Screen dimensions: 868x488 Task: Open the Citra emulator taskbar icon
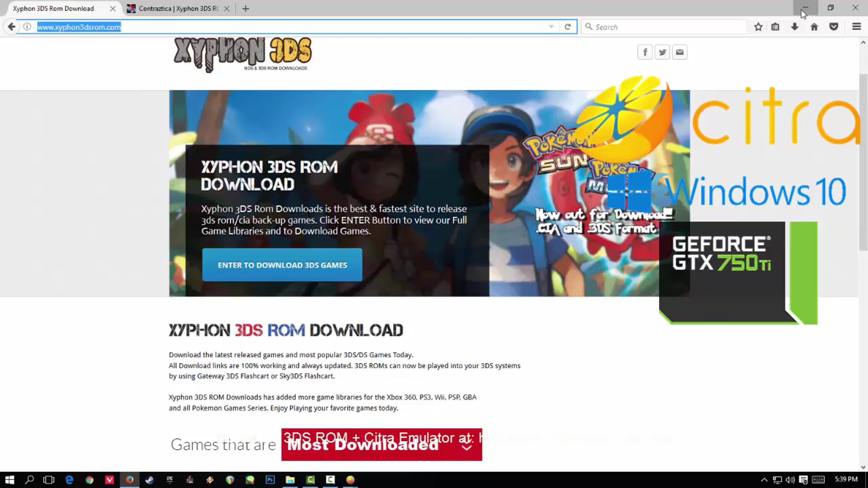click(x=350, y=480)
